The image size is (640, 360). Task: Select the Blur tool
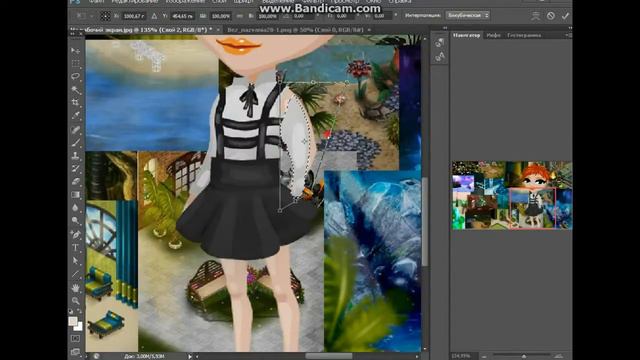click(76, 208)
